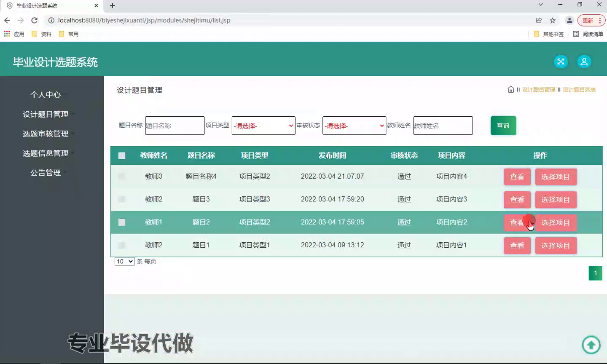607x364 pixels.
Task: Check the checkbox for 题目名称4 row
Action: [x=122, y=177]
